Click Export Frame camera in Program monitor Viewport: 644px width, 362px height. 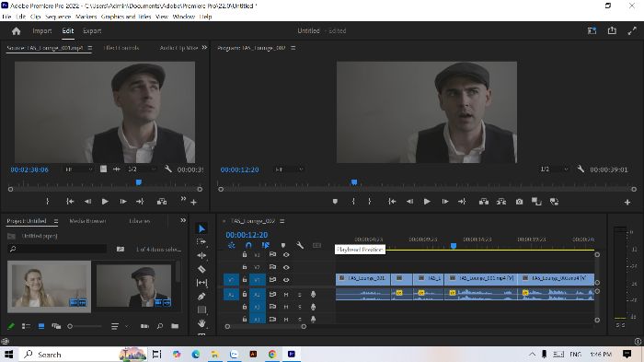coord(519,202)
